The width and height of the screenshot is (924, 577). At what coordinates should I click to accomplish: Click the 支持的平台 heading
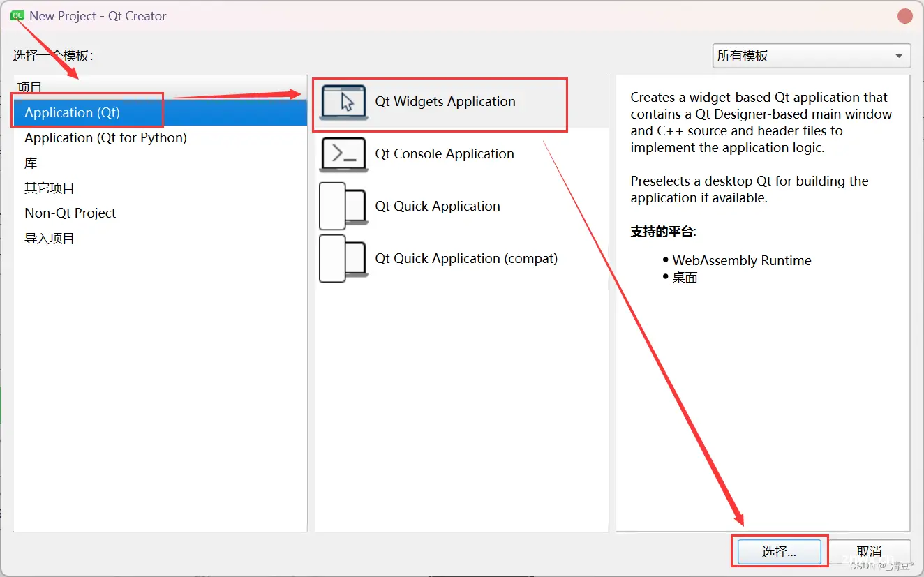663,232
